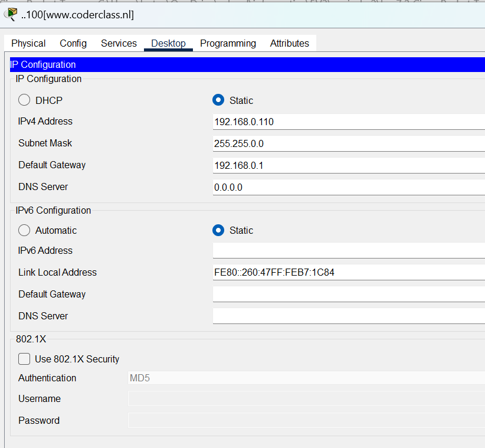Switch to the Physical tab
This screenshot has width=485, height=448.
coord(28,43)
